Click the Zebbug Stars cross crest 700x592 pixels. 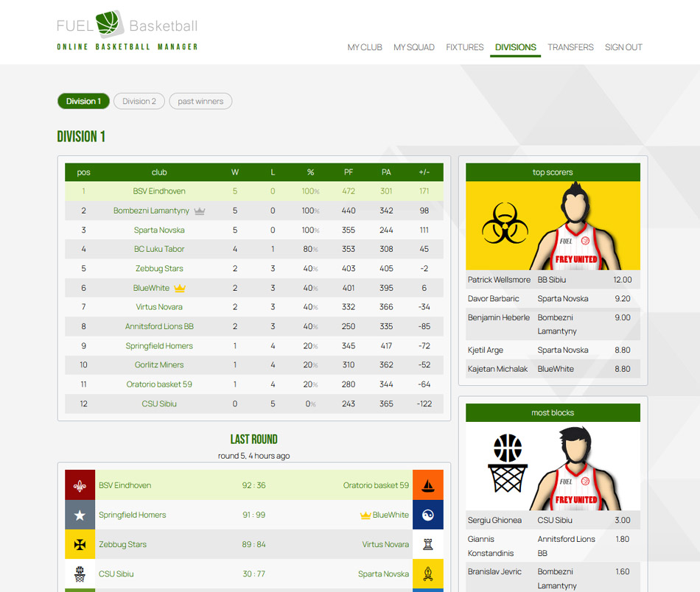(x=80, y=544)
